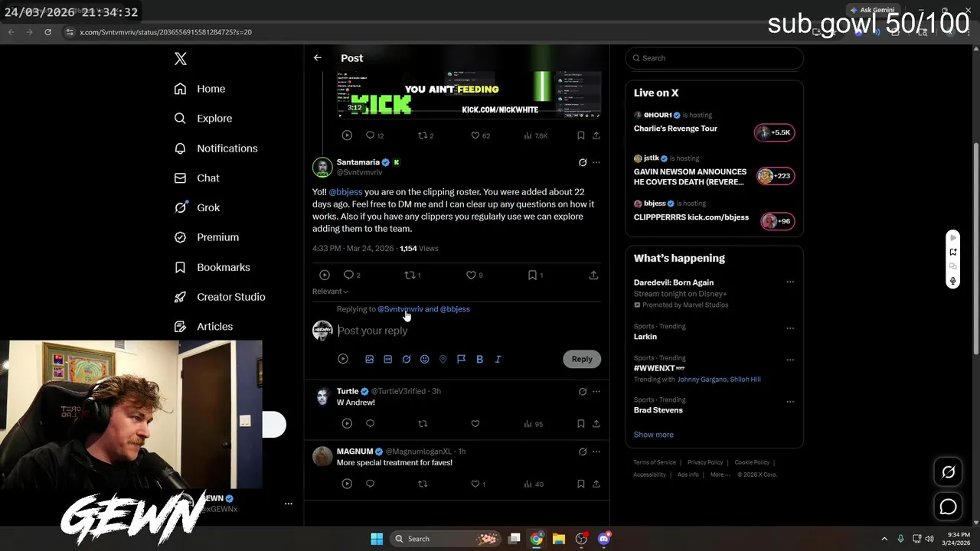Enhance with Grok icon in composer
This screenshot has width=980, height=551.
coord(406,359)
